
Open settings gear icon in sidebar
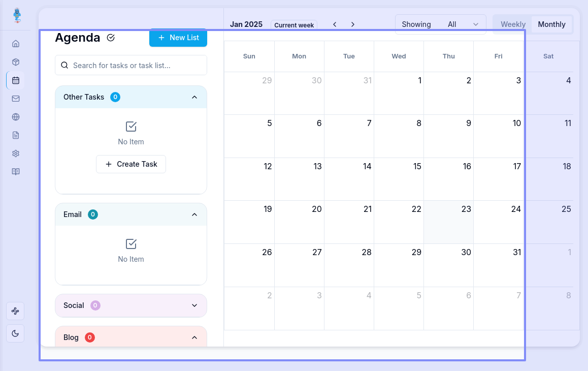tap(16, 153)
